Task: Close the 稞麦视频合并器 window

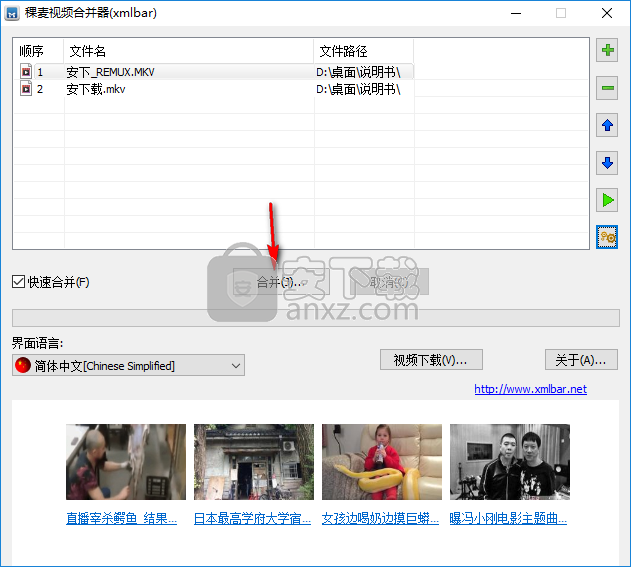Action: [x=607, y=13]
